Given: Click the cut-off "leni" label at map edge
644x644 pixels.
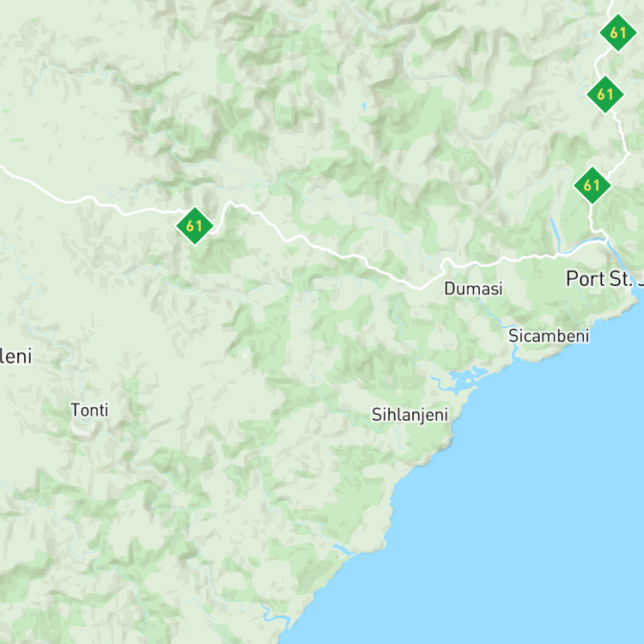Looking at the screenshot, I should [x=15, y=355].
